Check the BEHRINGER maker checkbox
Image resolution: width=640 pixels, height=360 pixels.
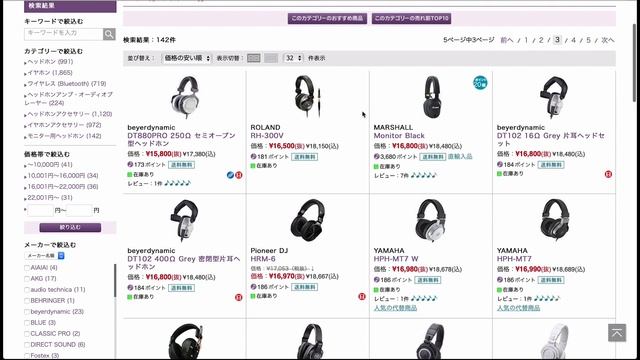(x=27, y=301)
